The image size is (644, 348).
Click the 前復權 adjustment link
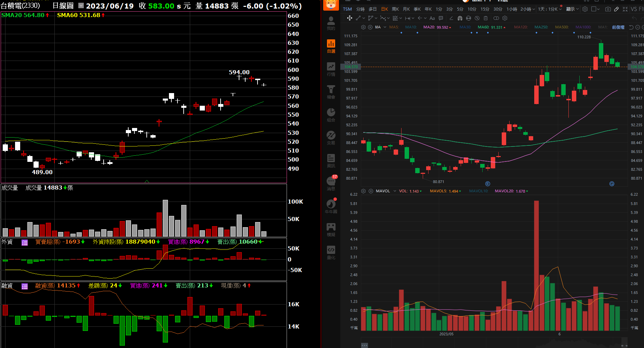[x=618, y=27]
